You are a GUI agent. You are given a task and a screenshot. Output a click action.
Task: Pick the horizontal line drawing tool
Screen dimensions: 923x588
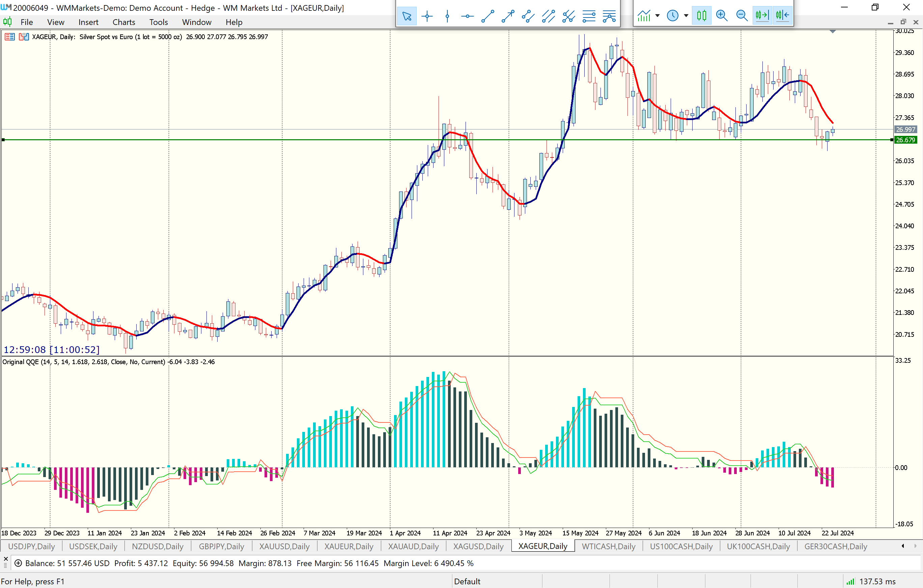coord(467,16)
